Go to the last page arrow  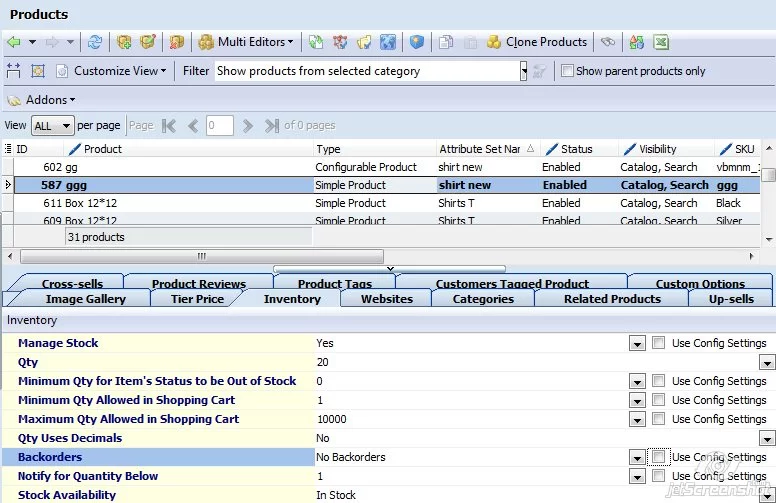pyautogui.click(x=271, y=126)
